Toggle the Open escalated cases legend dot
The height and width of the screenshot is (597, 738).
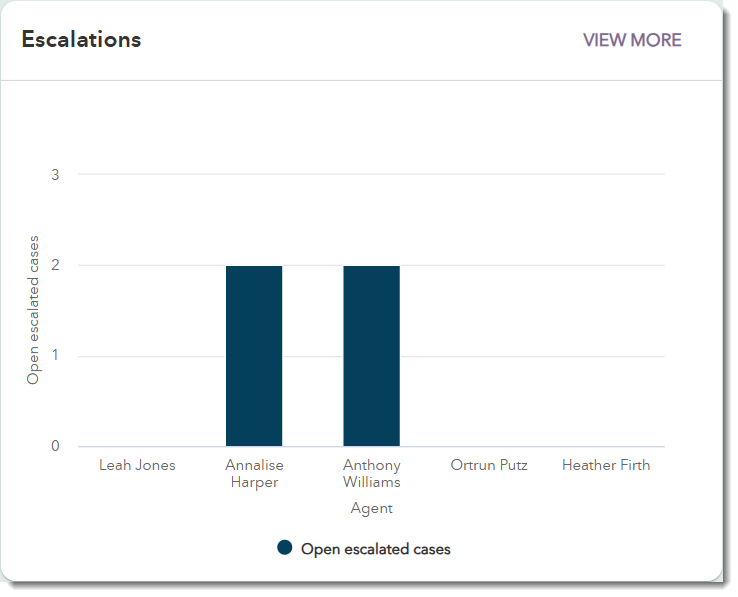(x=285, y=548)
